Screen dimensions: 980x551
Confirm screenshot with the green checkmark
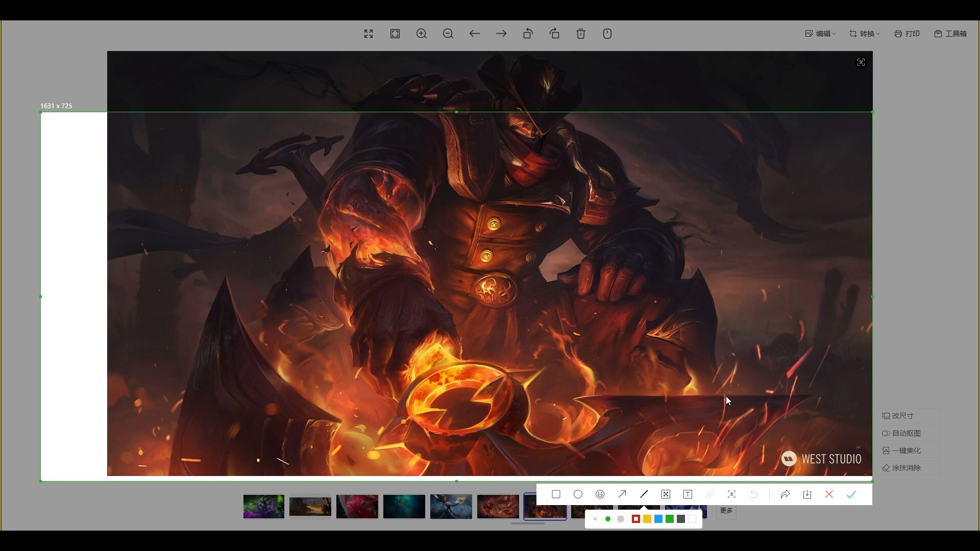coord(851,494)
